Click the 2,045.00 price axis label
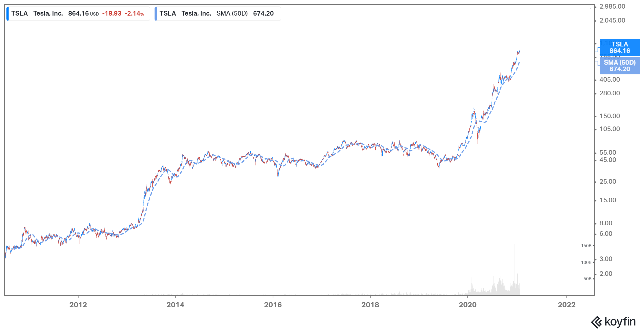 [x=612, y=20]
